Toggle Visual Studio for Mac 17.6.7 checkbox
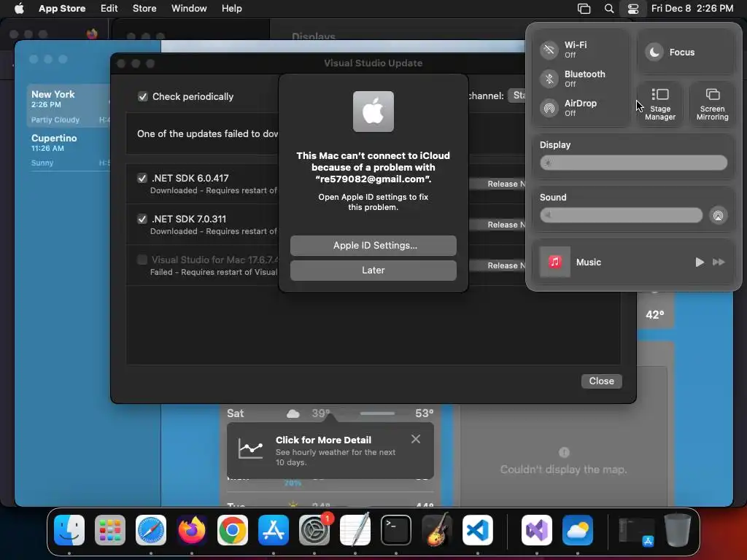This screenshot has width=747, height=560. click(x=142, y=260)
